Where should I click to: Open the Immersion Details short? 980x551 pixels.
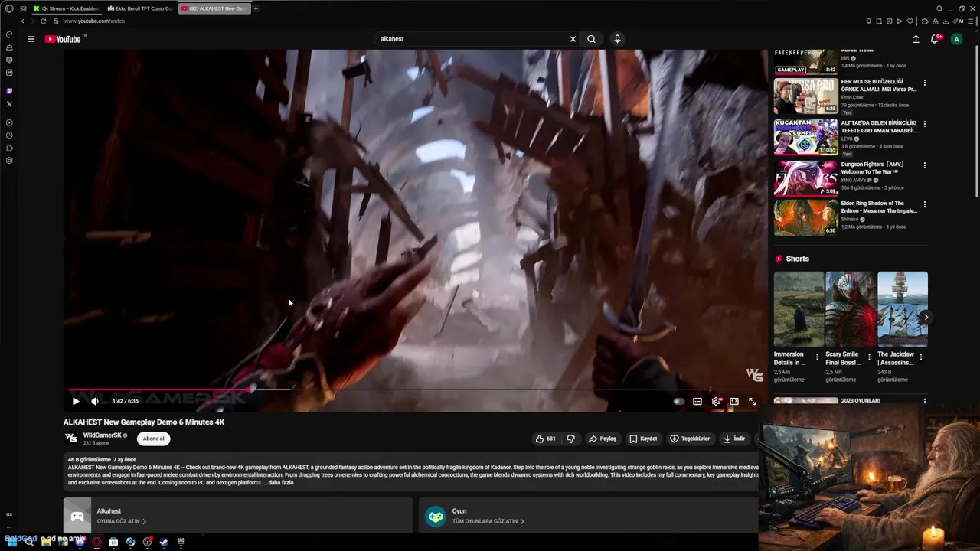tap(799, 309)
